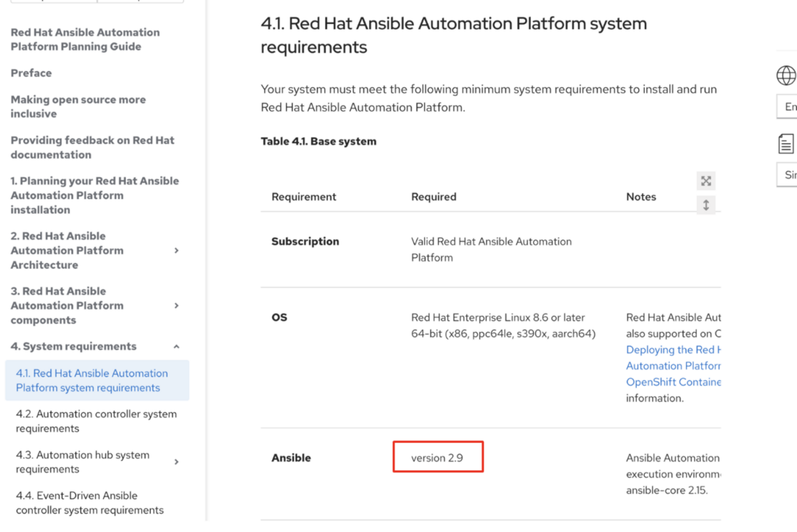Open Making open source more inclusive
Image resolution: width=797 pixels, height=532 pixels.
pyautogui.click(x=78, y=107)
